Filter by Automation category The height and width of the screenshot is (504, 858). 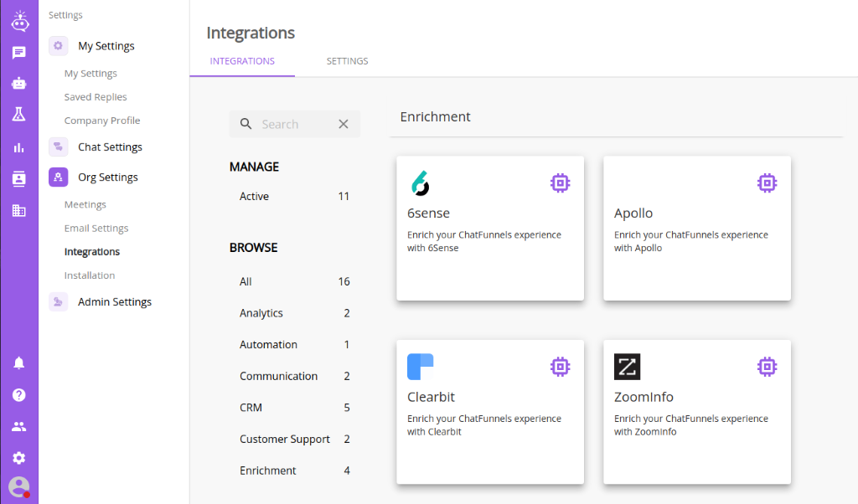click(x=294, y=344)
